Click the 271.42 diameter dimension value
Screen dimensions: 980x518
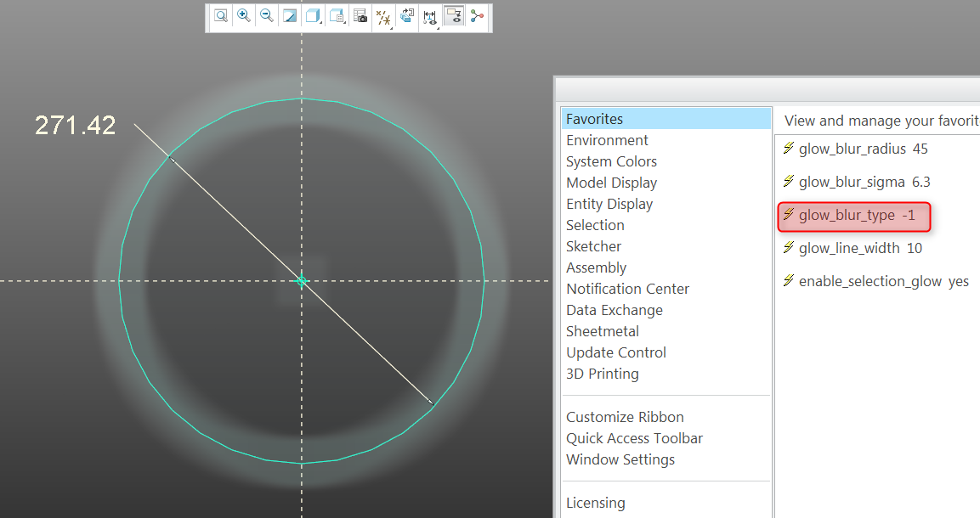(75, 126)
